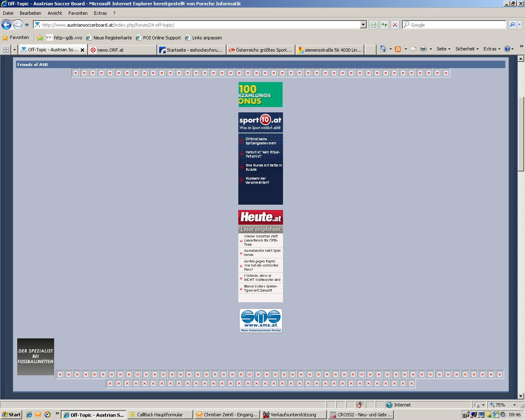Open the tab list dropdown arrow
Viewport: 525px width, 420px height.
pyautogui.click(x=14, y=50)
